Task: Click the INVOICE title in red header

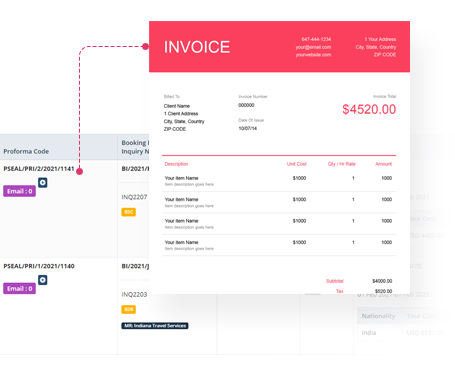Action: click(x=197, y=47)
